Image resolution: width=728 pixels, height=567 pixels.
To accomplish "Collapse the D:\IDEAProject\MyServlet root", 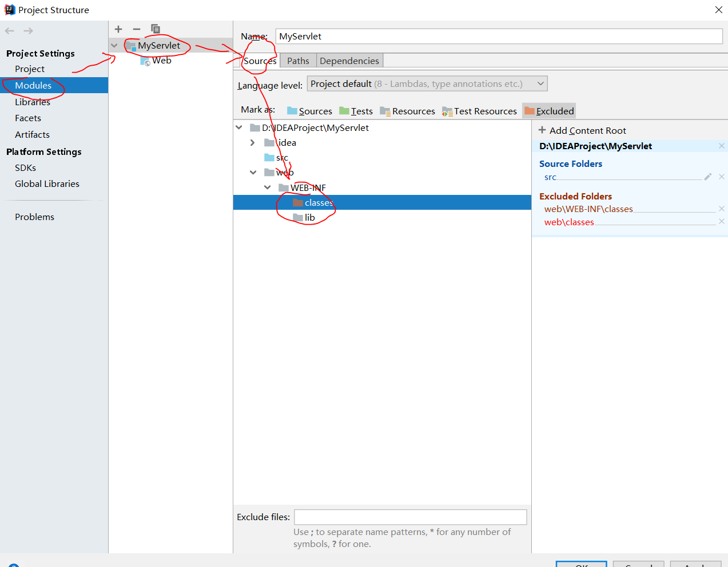I will [x=239, y=127].
